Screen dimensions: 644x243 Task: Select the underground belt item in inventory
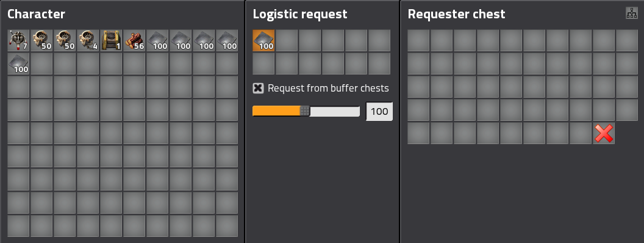(111, 40)
